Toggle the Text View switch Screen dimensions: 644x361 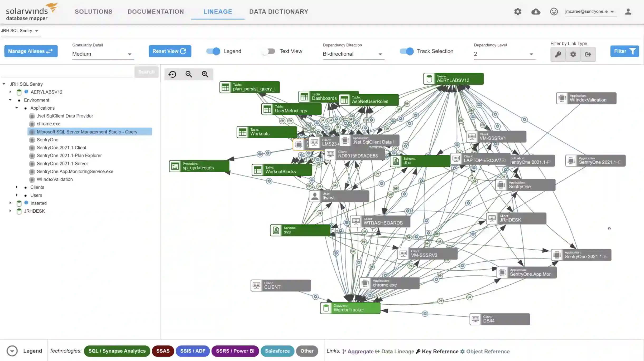268,51
